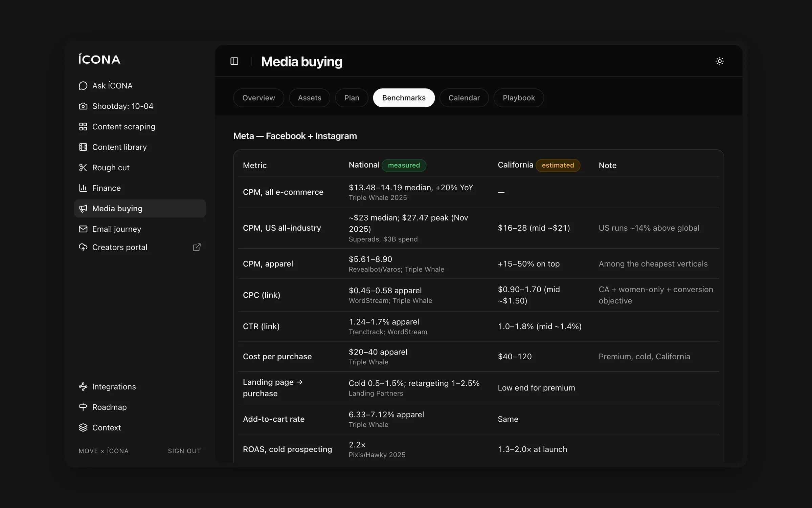Viewport: 812px width, 508px height.
Task: Click the Context layers icon
Action: coord(83,428)
